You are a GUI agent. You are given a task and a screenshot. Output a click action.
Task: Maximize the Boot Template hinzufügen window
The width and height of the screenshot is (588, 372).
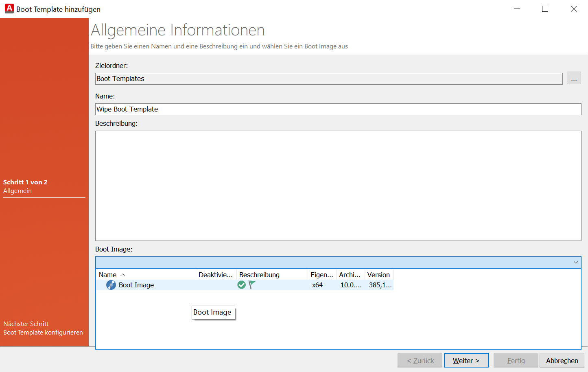(545, 9)
